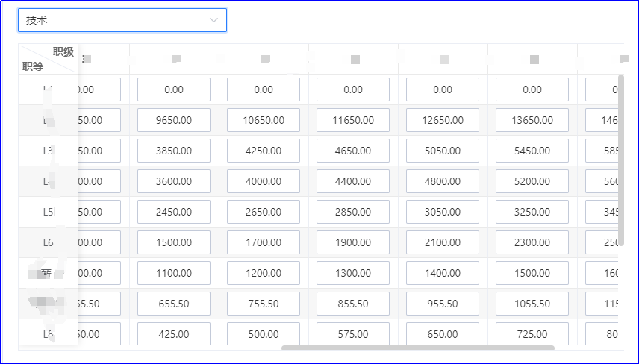Click the 1055.50 input field
Viewport: 639px width, 364px height.
[532, 304]
